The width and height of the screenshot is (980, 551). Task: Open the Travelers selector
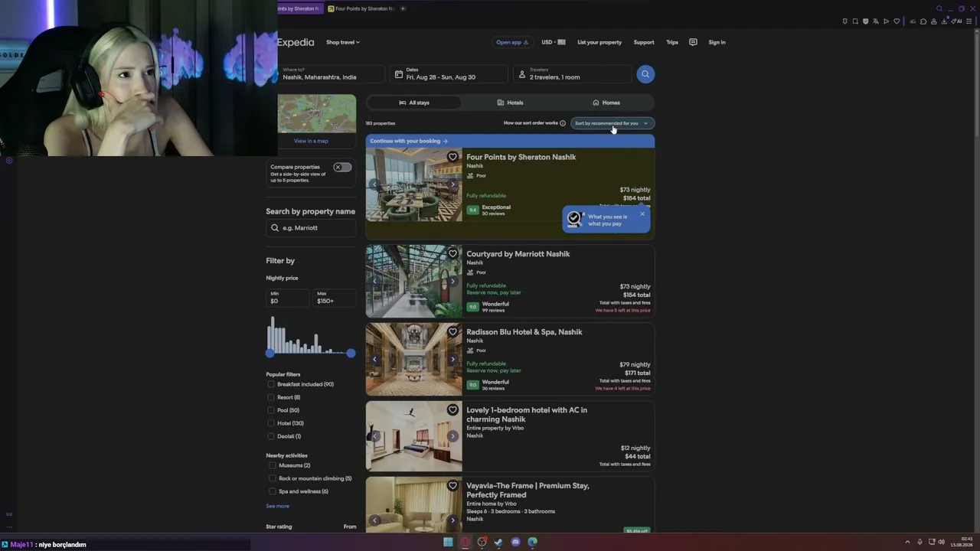(572, 74)
